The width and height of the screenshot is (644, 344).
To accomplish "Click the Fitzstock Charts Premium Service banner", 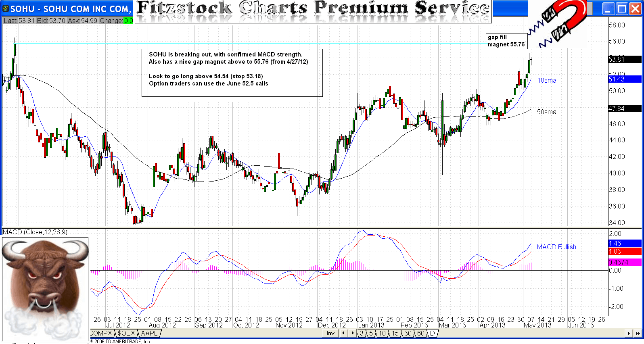I will (313, 11).
